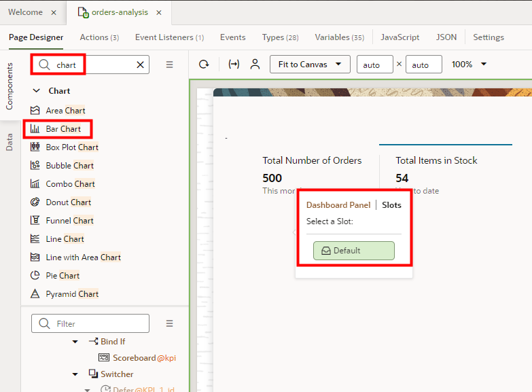The width and height of the screenshot is (532, 392).
Task: Open the Fit to Canvas dropdown
Action: click(x=310, y=64)
